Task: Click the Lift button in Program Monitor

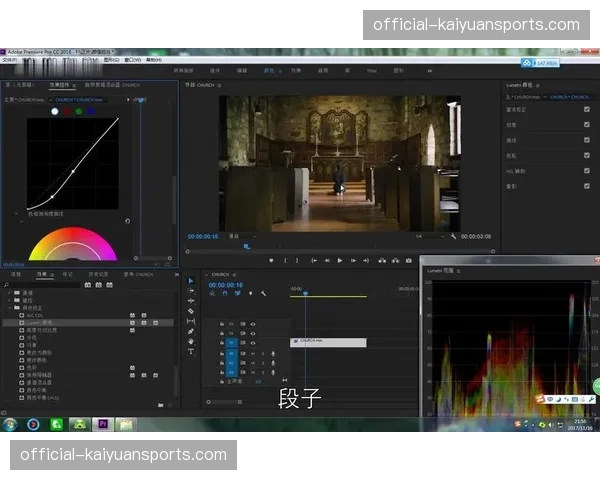Action: 382,261
